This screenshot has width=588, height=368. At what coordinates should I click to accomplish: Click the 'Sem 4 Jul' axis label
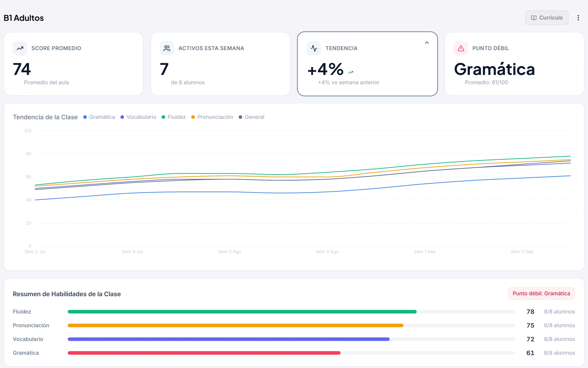coord(132,252)
